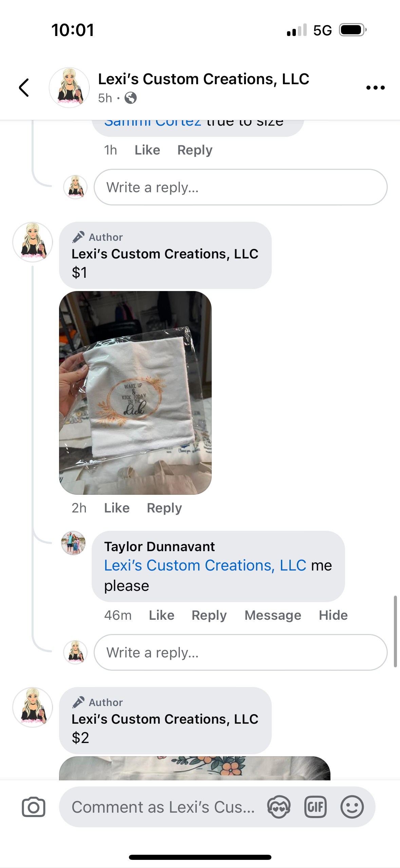This screenshot has height=868, width=400.
Task: Open the three-dot post options menu
Action: (x=375, y=88)
